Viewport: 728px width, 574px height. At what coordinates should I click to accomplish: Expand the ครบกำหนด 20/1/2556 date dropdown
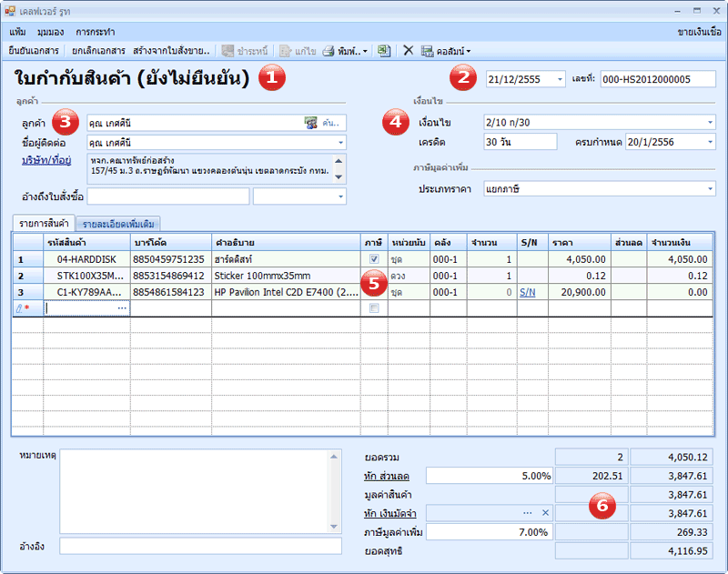pos(709,142)
